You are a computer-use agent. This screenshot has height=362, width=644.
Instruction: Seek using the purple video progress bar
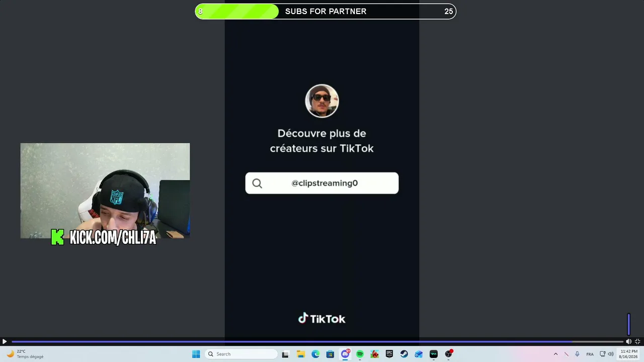click(317, 342)
